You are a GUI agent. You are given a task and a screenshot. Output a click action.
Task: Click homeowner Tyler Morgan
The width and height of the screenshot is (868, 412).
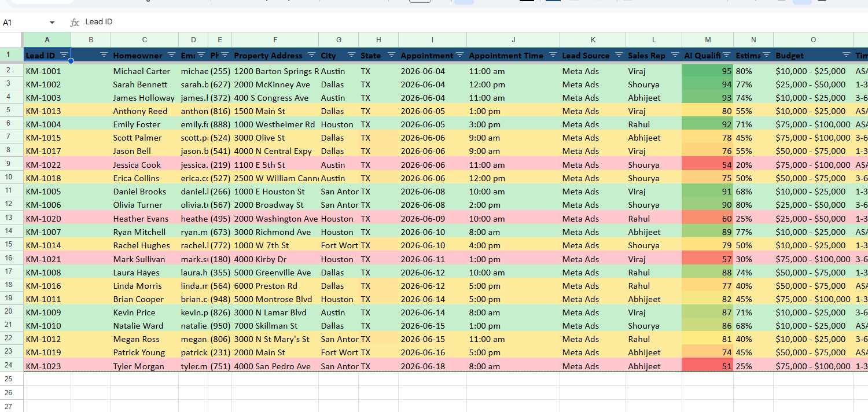pos(145,366)
